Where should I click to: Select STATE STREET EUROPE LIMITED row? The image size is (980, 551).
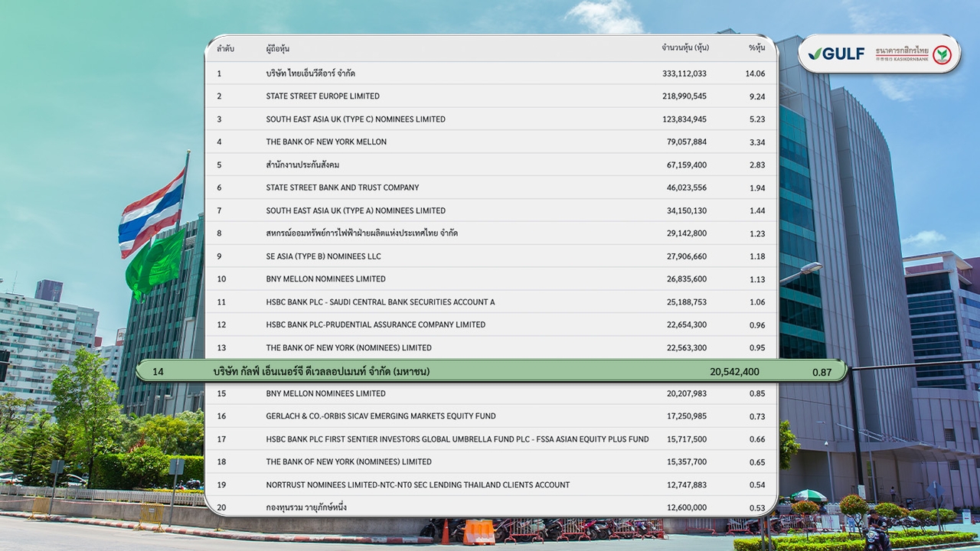(x=492, y=96)
